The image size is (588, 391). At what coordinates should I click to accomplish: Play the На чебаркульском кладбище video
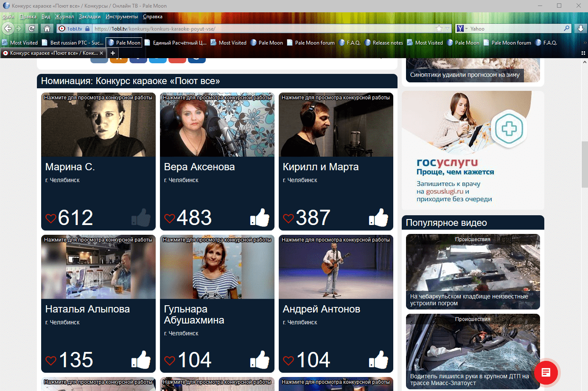tap(473, 272)
